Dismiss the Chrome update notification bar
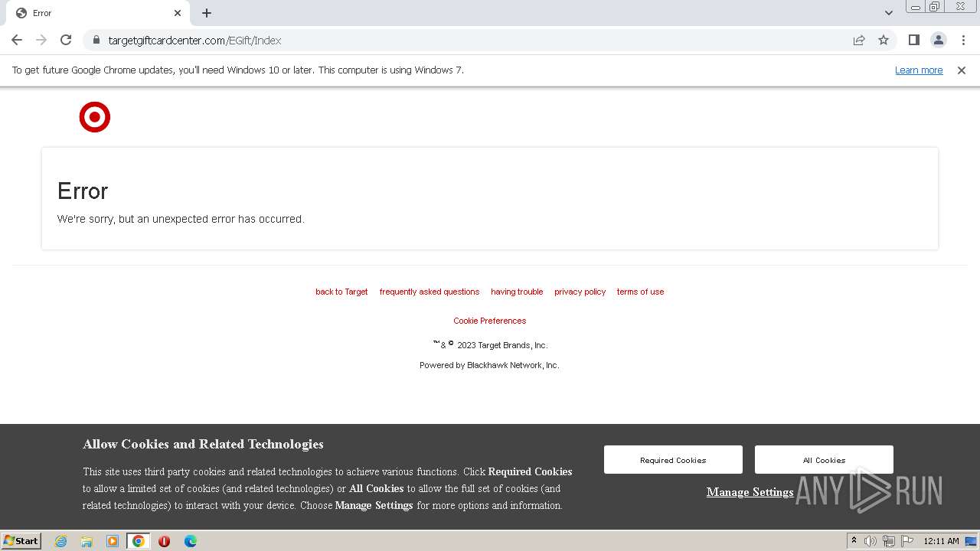Screen dimensions: 980x551 click(961, 70)
